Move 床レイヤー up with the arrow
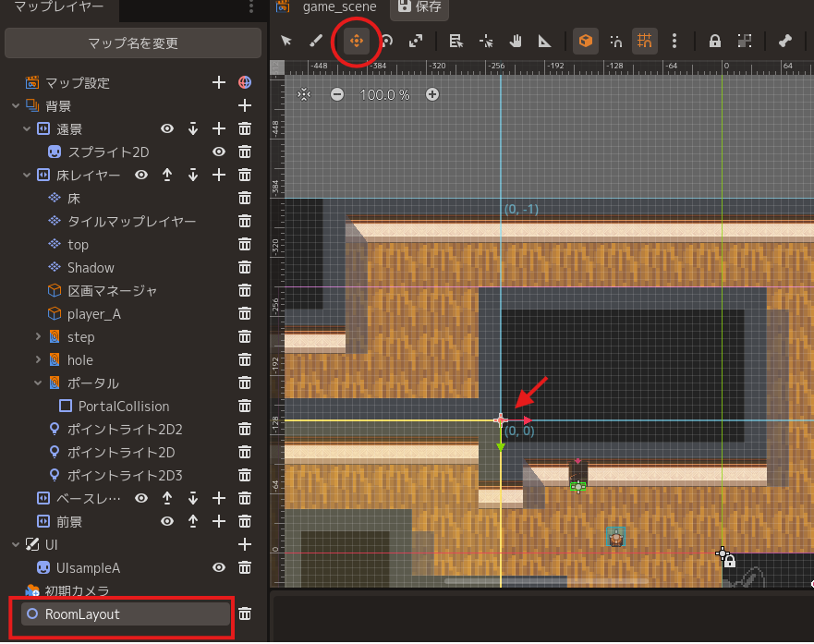814x644 pixels. (166, 175)
